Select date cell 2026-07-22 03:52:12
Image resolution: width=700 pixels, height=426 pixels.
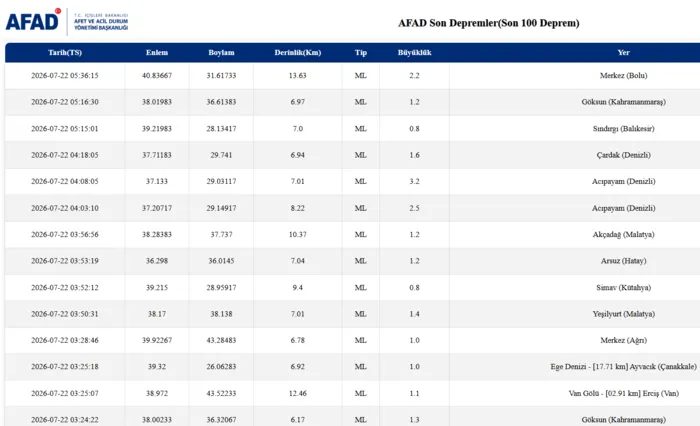(65, 288)
